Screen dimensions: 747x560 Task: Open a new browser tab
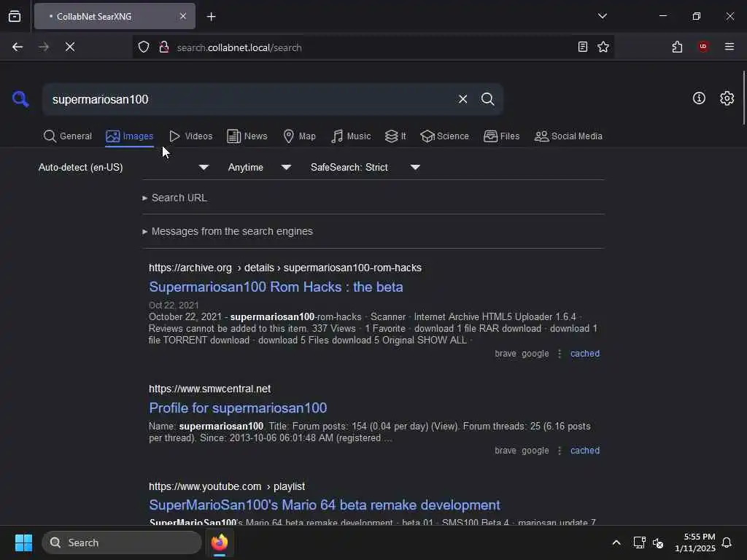211,17
